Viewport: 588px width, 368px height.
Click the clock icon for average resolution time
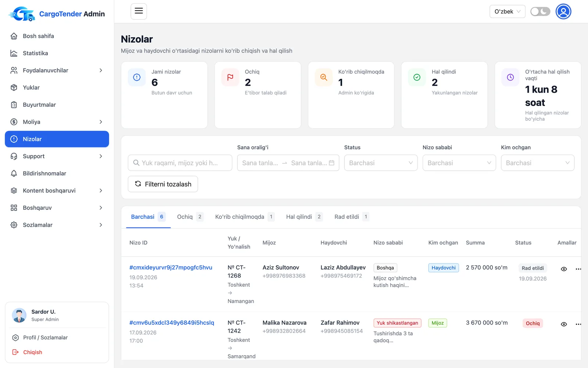[510, 77]
